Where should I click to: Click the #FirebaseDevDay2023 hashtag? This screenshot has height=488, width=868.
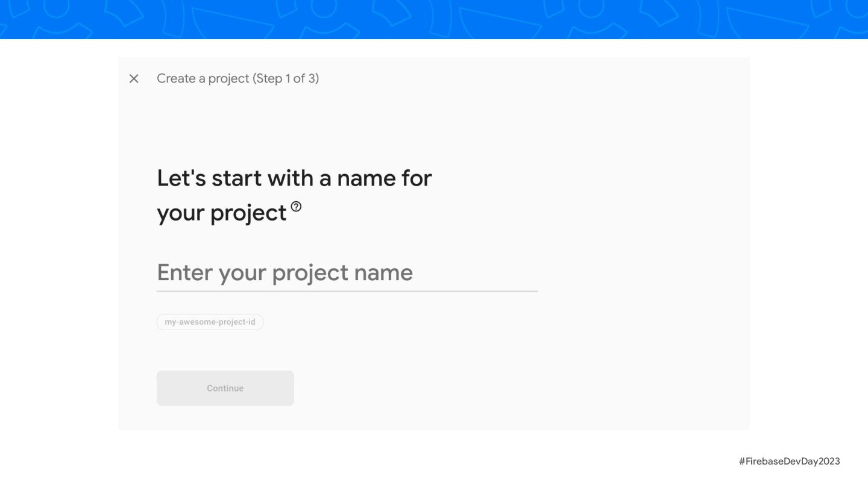click(789, 461)
